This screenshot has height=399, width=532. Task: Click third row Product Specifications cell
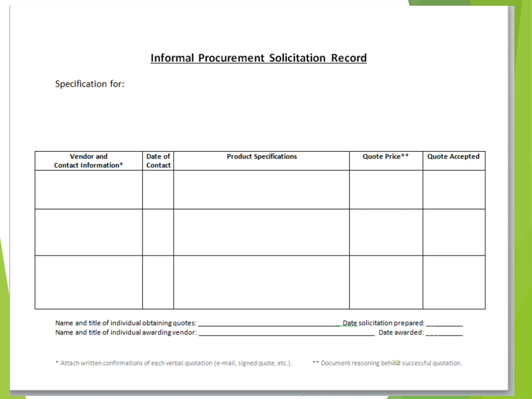(x=261, y=282)
